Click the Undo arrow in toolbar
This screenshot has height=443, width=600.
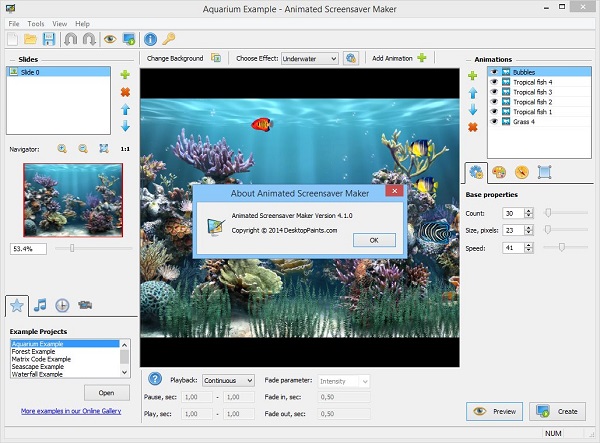[70, 39]
